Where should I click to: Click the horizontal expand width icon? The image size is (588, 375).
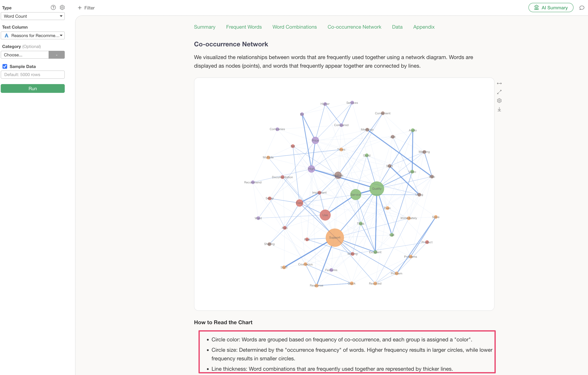[x=499, y=84]
